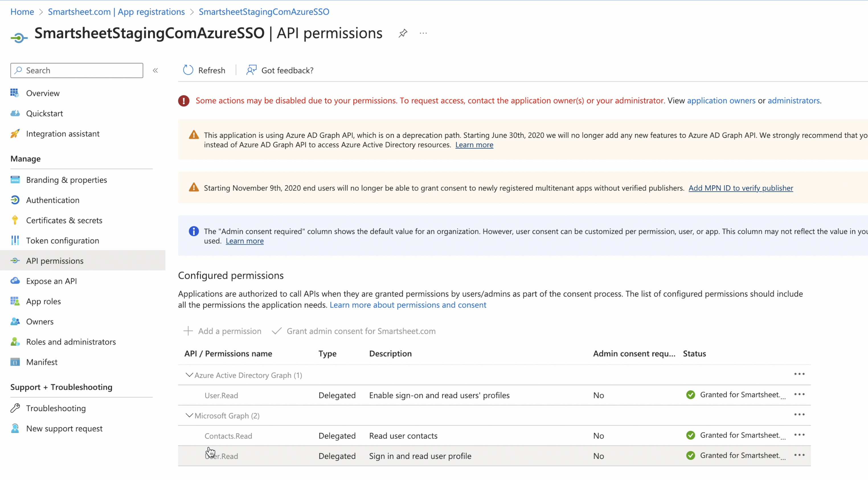Collapse the sidebar with the double chevron
Screen dimensions: 868x480
tap(155, 70)
